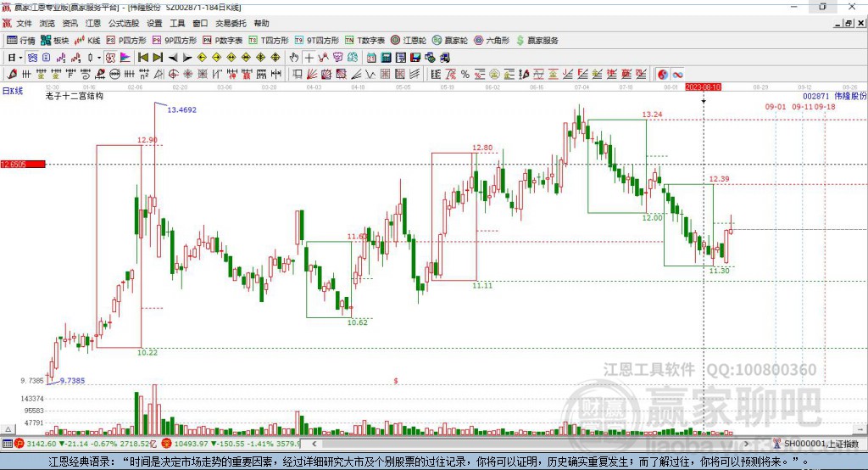Open the 板块 sectors view
This screenshot has height=470, width=868.
click(x=55, y=41)
